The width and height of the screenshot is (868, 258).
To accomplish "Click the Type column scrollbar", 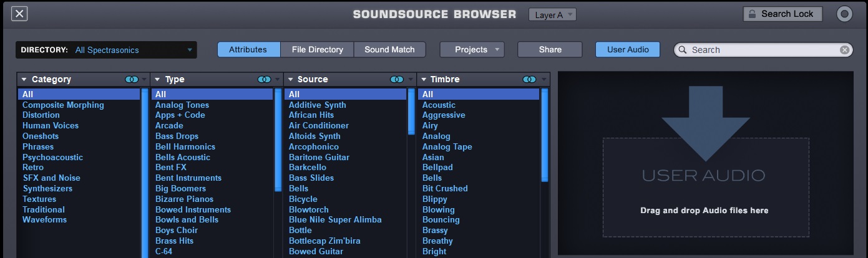I will coord(278,140).
